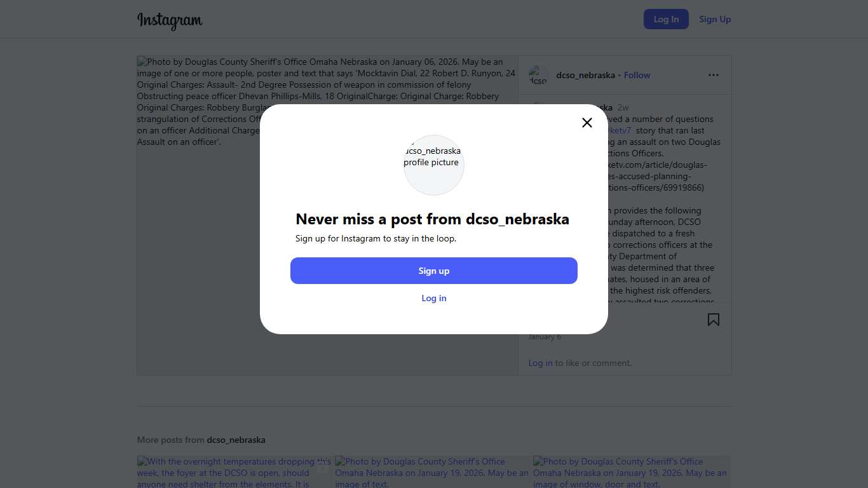This screenshot has width=868, height=488.
Task: Click the 2w timestamp in caption
Action: coord(623,107)
